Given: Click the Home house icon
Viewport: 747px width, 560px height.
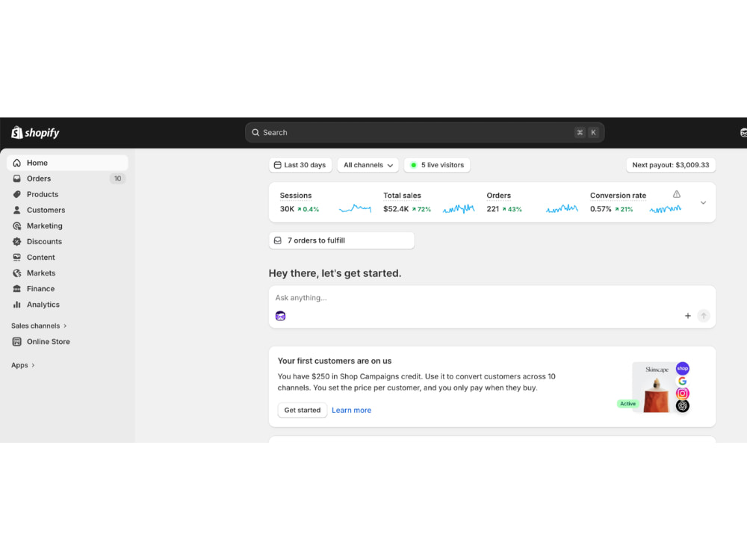Looking at the screenshot, I should [x=17, y=163].
